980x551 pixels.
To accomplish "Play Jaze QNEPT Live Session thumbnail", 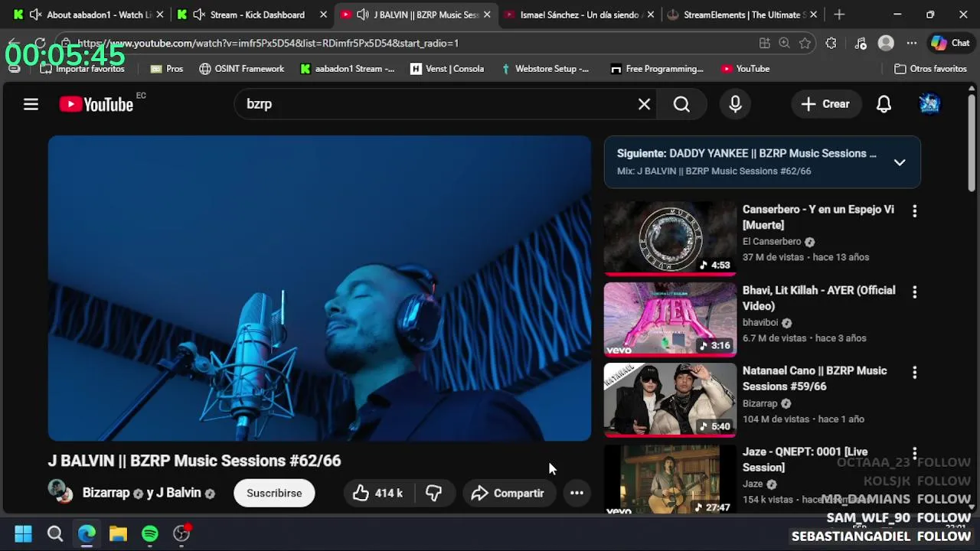I will [670, 479].
